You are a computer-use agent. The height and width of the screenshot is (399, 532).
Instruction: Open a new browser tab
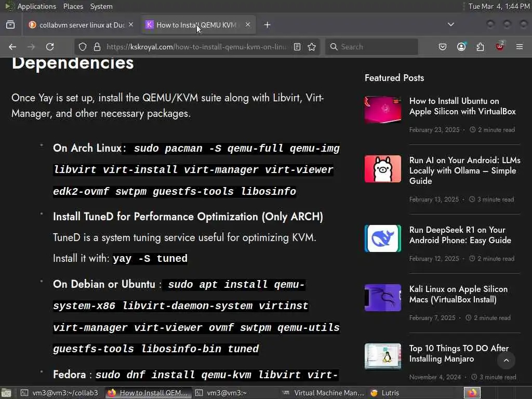[x=268, y=25]
